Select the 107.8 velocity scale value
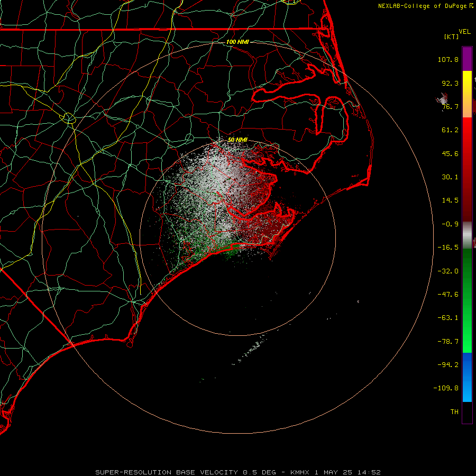Viewport: 476px width, 476px height. click(448, 59)
